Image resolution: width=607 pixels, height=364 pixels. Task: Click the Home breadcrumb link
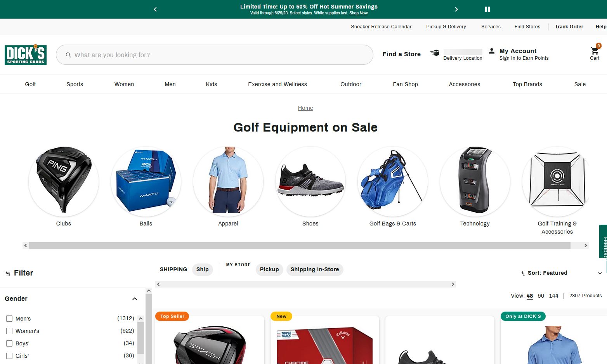click(305, 108)
